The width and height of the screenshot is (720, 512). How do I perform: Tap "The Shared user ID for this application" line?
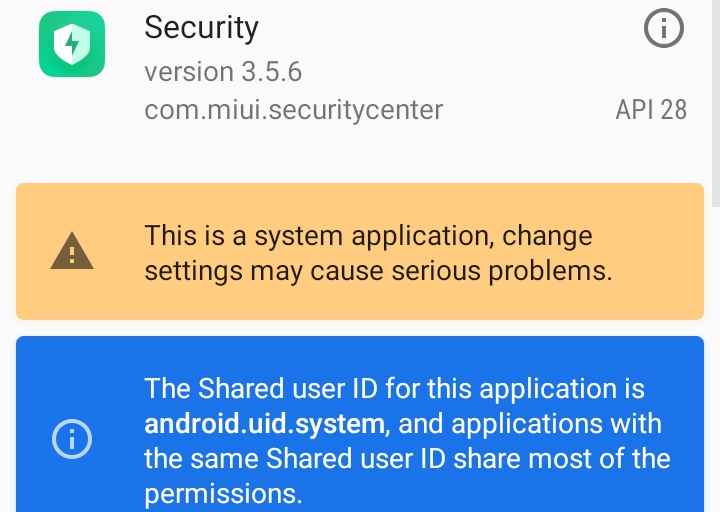(x=394, y=388)
